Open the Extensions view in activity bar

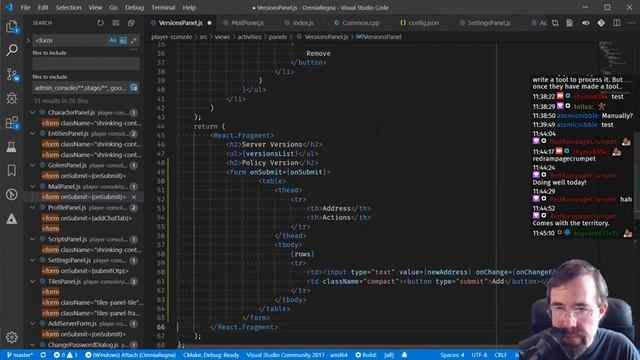12,122
